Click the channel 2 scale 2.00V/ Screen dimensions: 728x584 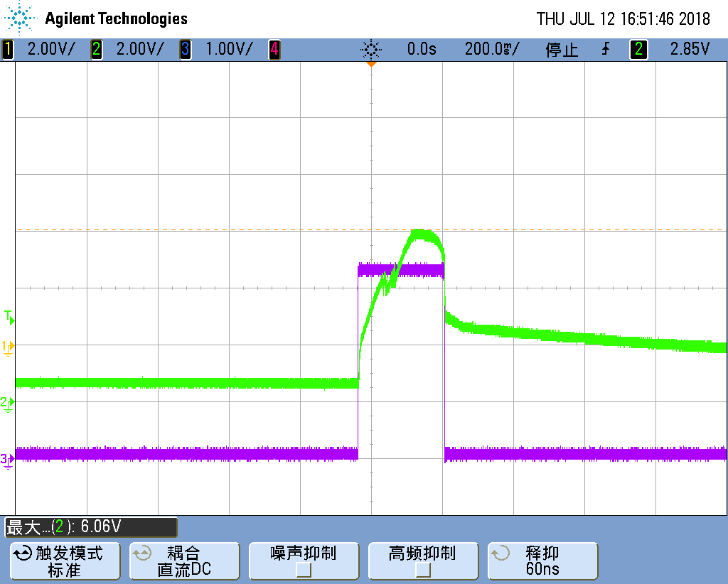coord(140,49)
